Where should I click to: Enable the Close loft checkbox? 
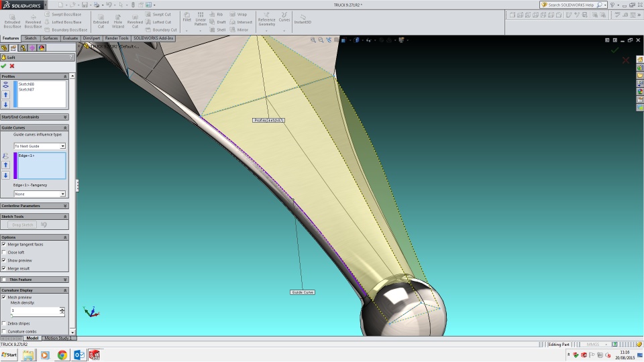[x=4, y=253]
